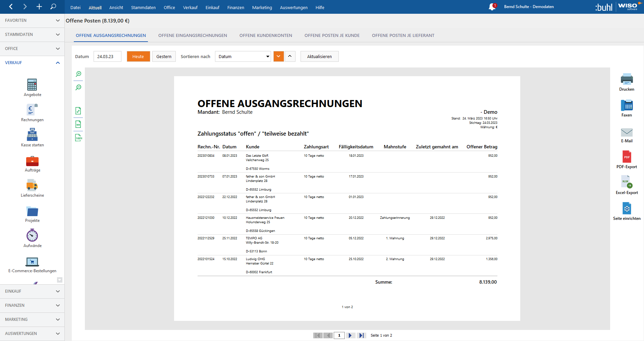Open the notification bell icon
The height and width of the screenshot is (341, 644).
(x=492, y=7)
